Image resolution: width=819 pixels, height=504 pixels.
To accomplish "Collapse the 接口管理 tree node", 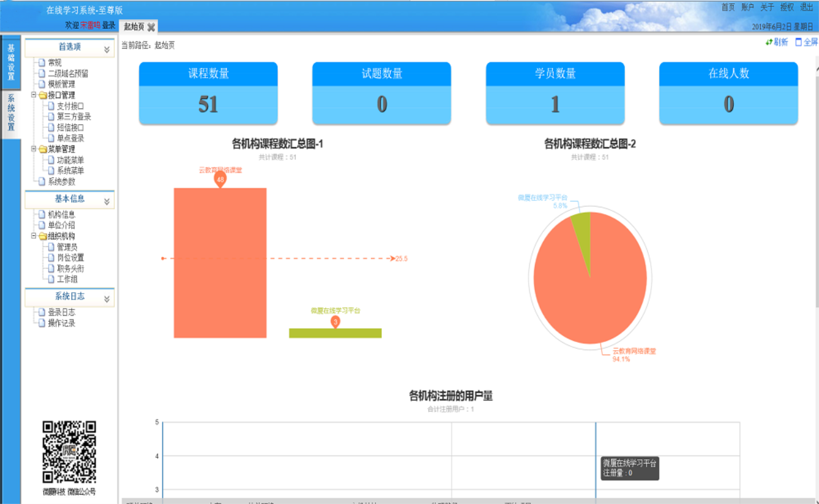I will pyautogui.click(x=34, y=95).
